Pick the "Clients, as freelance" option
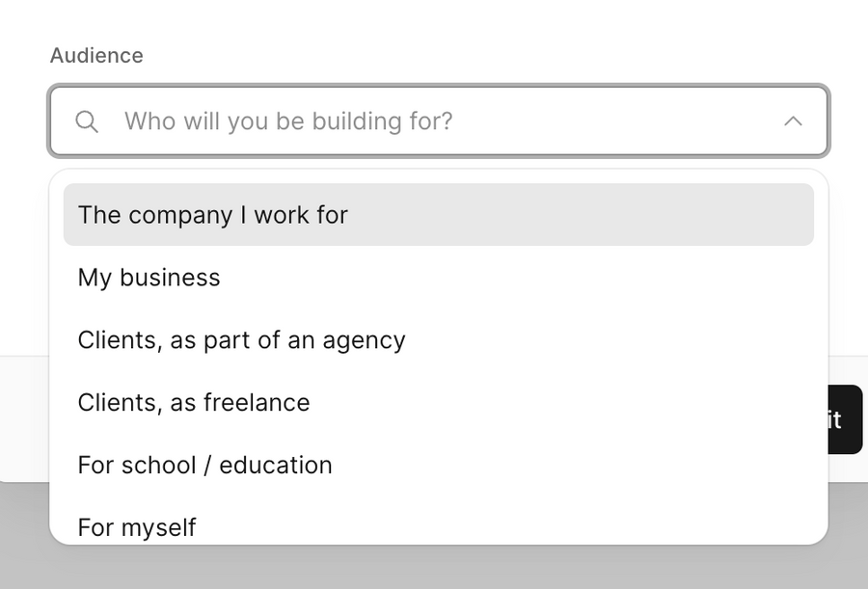The width and height of the screenshot is (868, 589). click(x=193, y=402)
